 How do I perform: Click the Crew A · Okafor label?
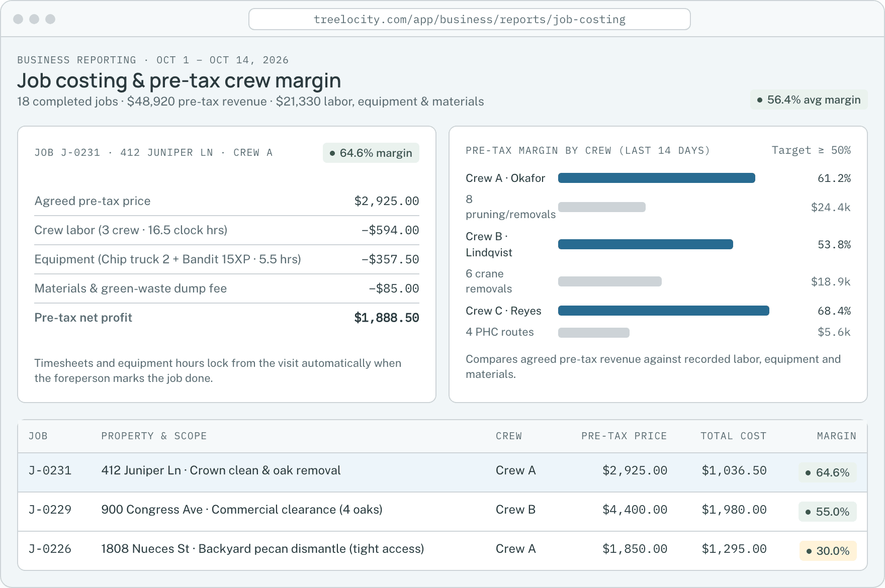(x=505, y=178)
